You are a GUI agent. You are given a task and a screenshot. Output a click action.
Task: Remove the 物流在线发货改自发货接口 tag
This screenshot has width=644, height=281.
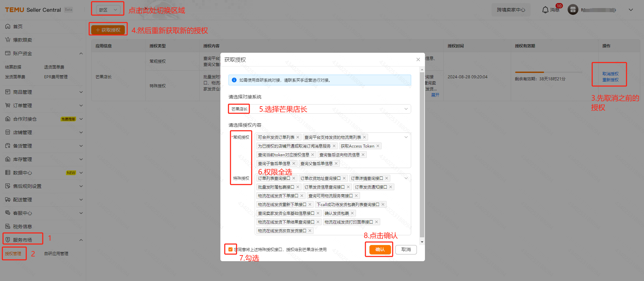point(310,231)
